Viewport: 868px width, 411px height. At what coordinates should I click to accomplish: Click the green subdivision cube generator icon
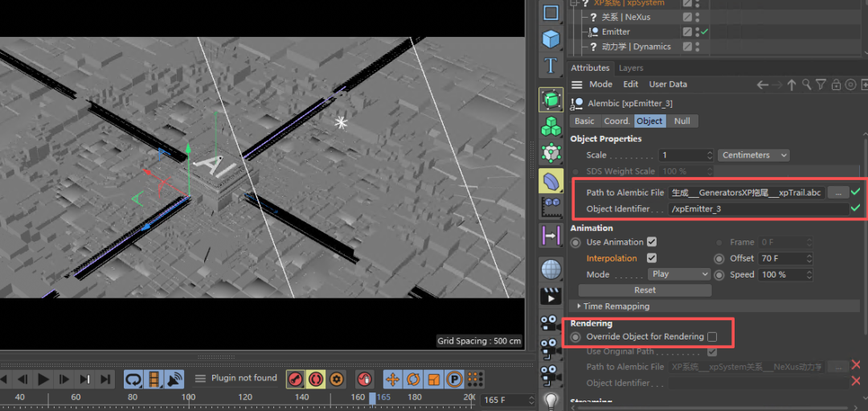551,101
